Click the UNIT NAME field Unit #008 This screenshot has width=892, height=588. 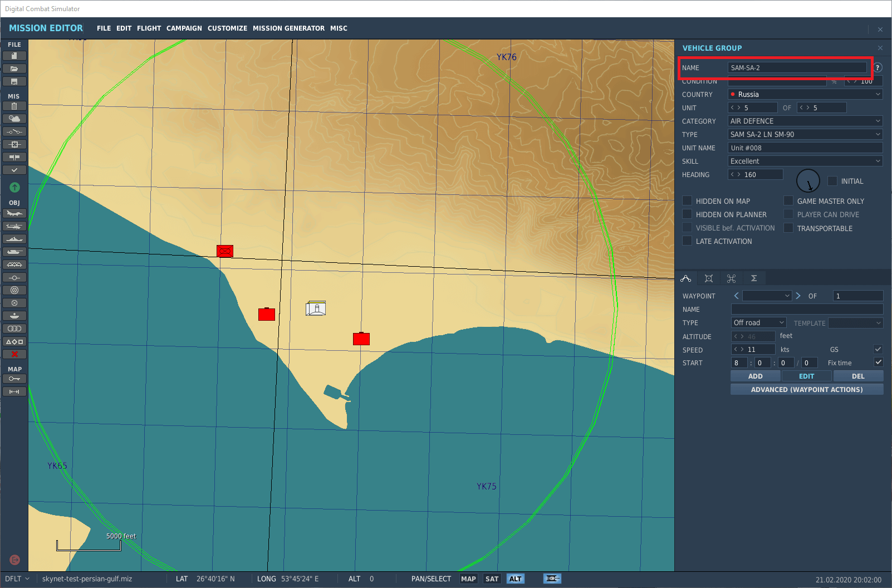point(805,148)
